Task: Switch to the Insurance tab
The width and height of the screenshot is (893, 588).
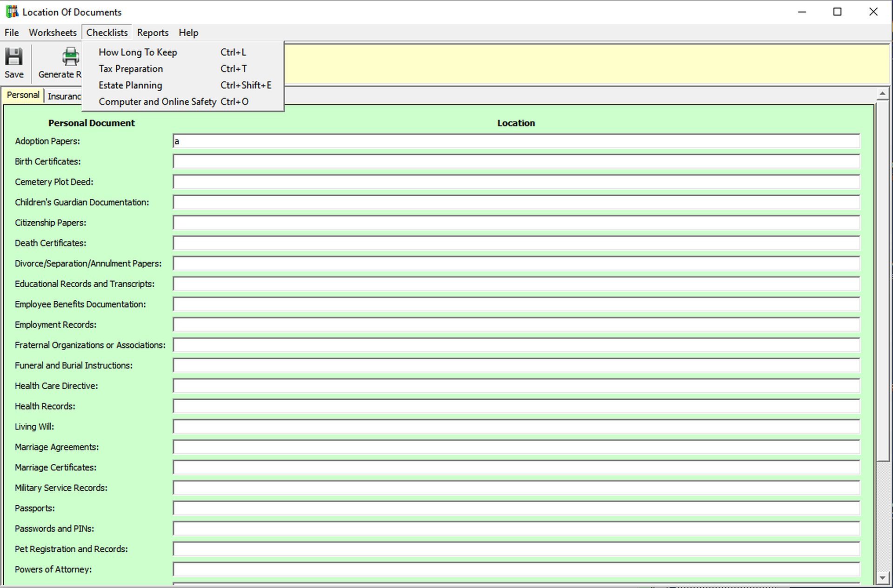Action: (64, 96)
